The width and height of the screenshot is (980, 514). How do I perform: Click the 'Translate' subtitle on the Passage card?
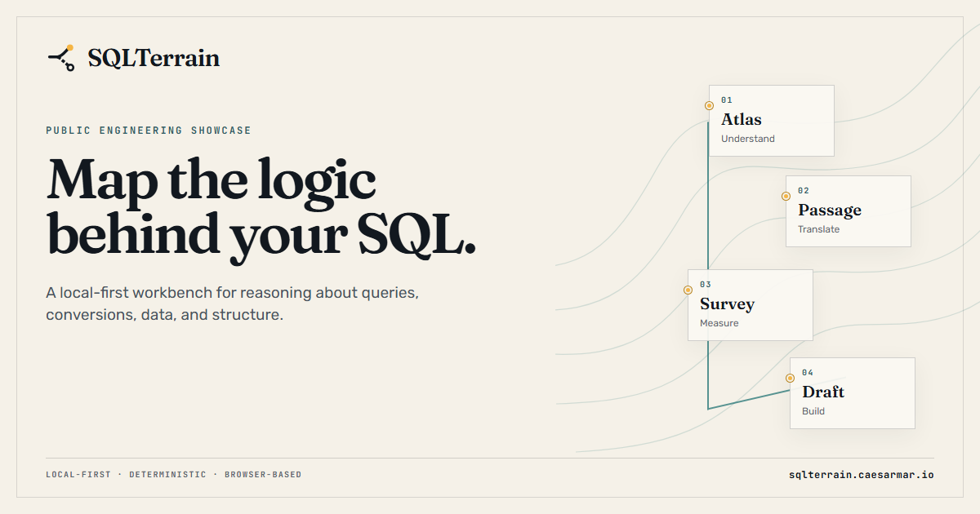click(x=818, y=229)
